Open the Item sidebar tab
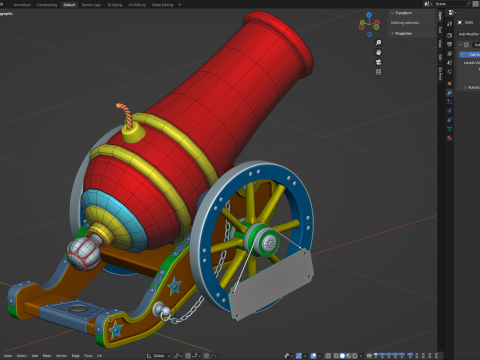 (440, 16)
